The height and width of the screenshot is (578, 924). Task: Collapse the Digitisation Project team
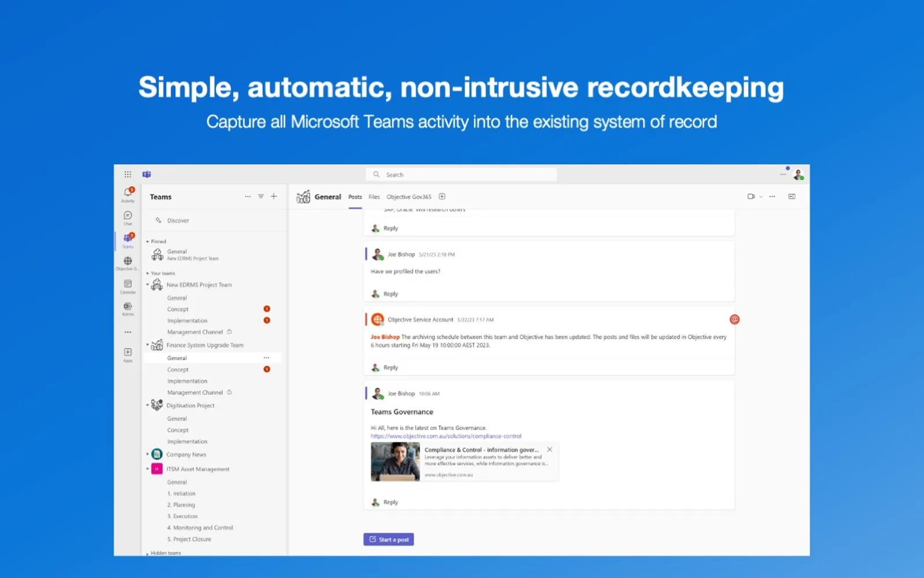click(147, 405)
